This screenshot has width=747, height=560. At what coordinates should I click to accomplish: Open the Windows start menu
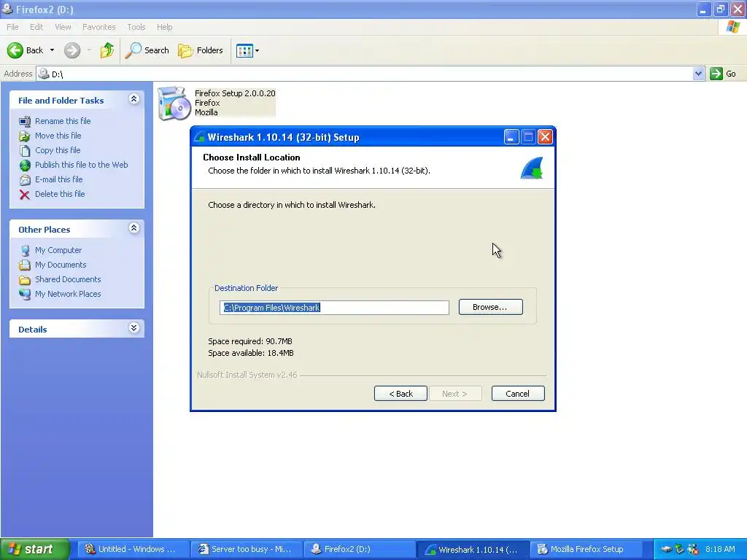pyautogui.click(x=34, y=549)
